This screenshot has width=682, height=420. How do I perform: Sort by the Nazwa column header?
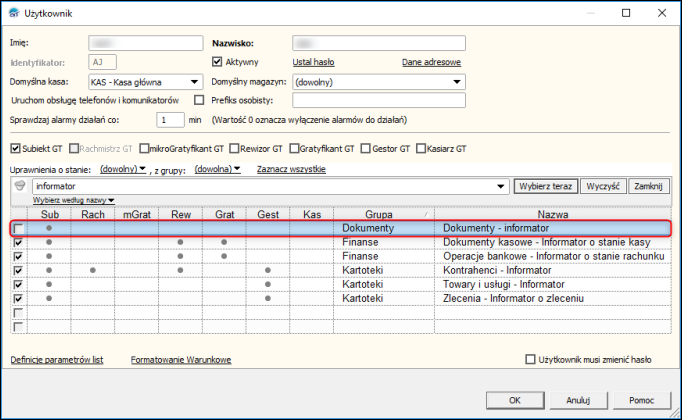(553, 214)
